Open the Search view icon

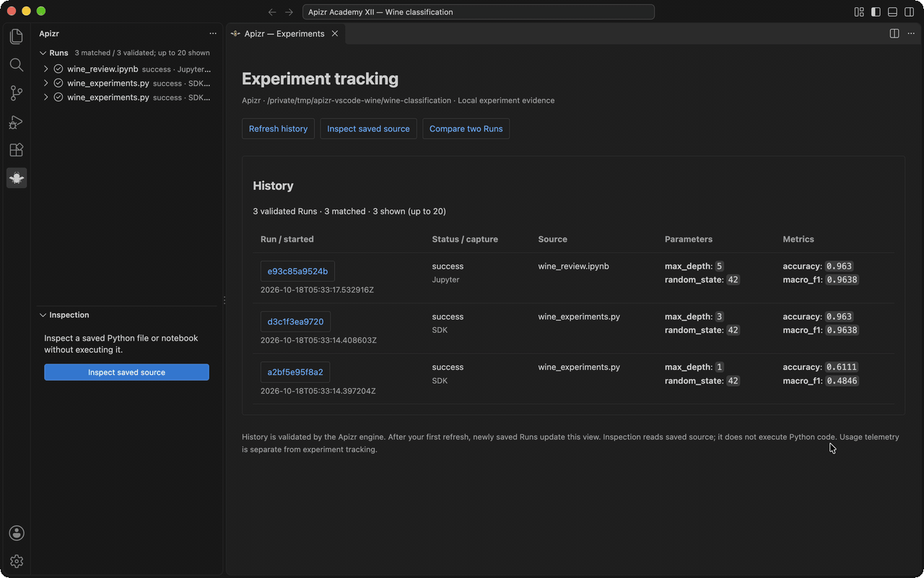(x=17, y=65)
